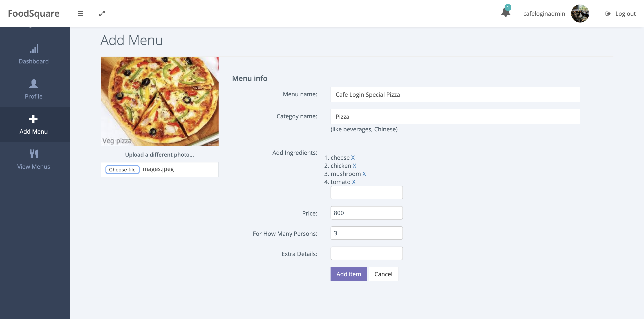Select the Add Menu plus icon
The image size is (644, 319).
click(x=34, y=119)
